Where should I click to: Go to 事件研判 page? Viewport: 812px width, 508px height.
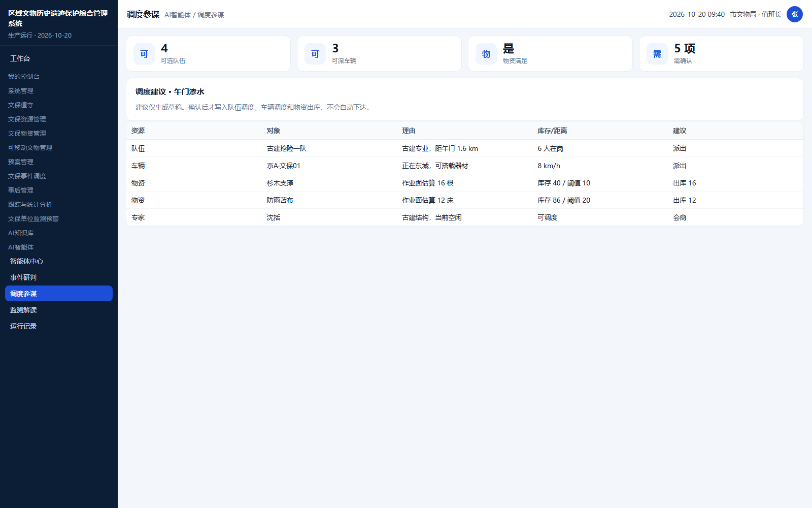[59, 277]
